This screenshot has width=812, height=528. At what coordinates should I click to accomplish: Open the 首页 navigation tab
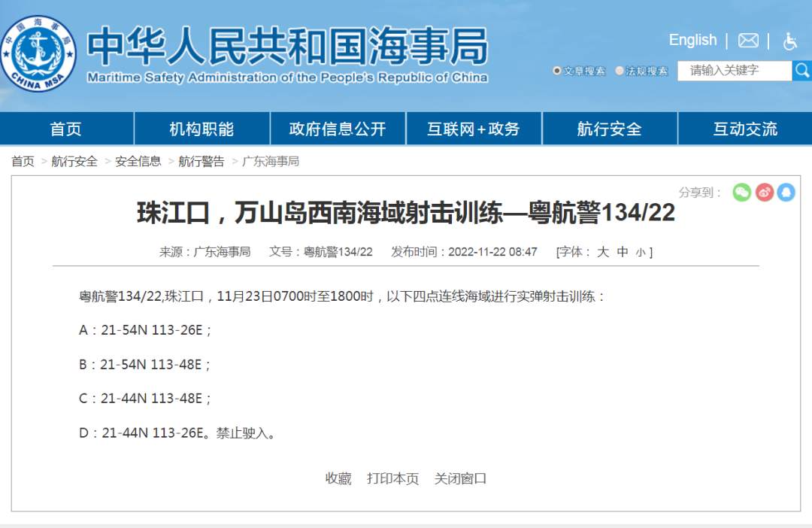(66, 129)
